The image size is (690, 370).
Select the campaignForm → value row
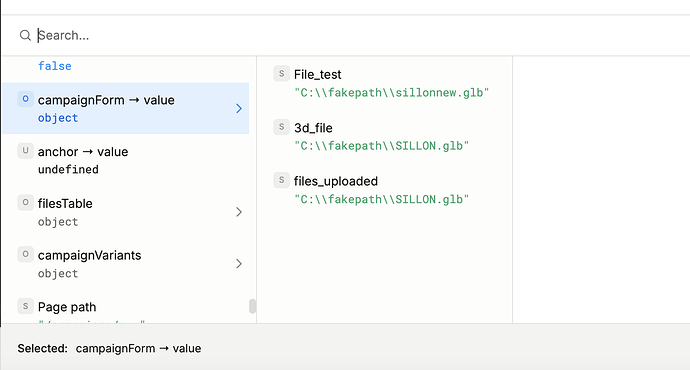pos(125,108)
